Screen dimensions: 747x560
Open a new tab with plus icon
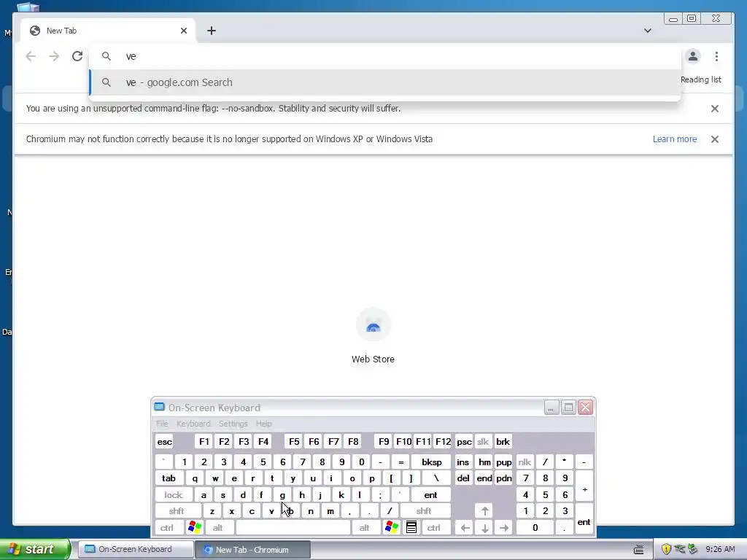tap(212, 31)
